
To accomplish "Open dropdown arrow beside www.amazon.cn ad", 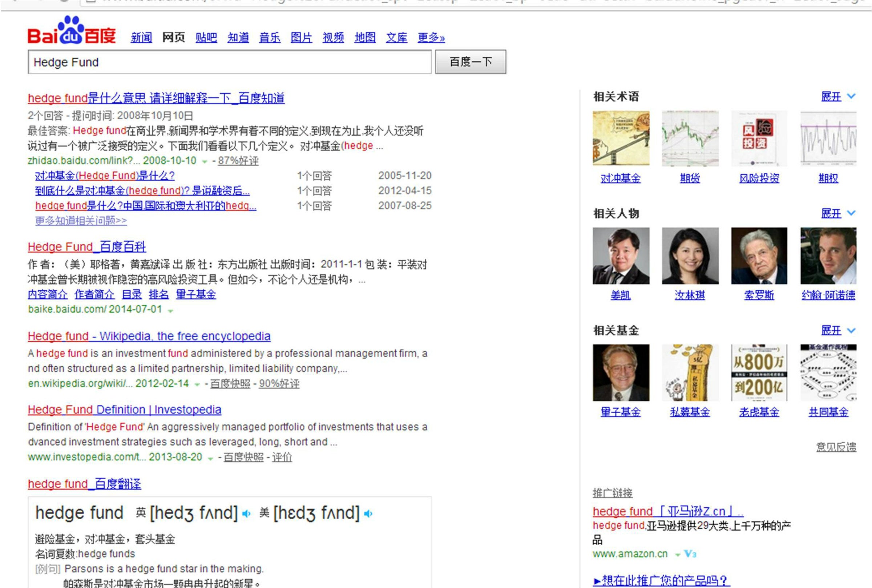I will coord(677,555).
